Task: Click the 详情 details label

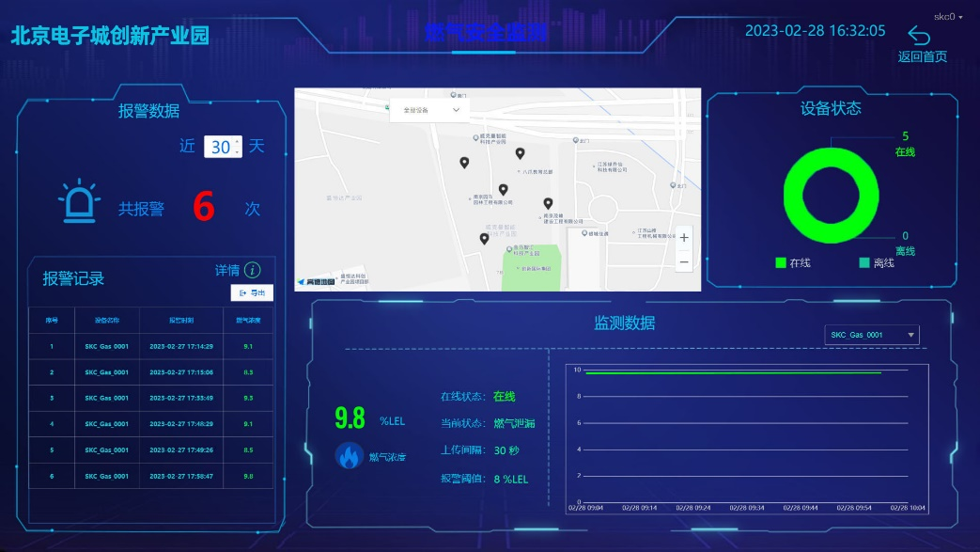Action: click(227, 270)
